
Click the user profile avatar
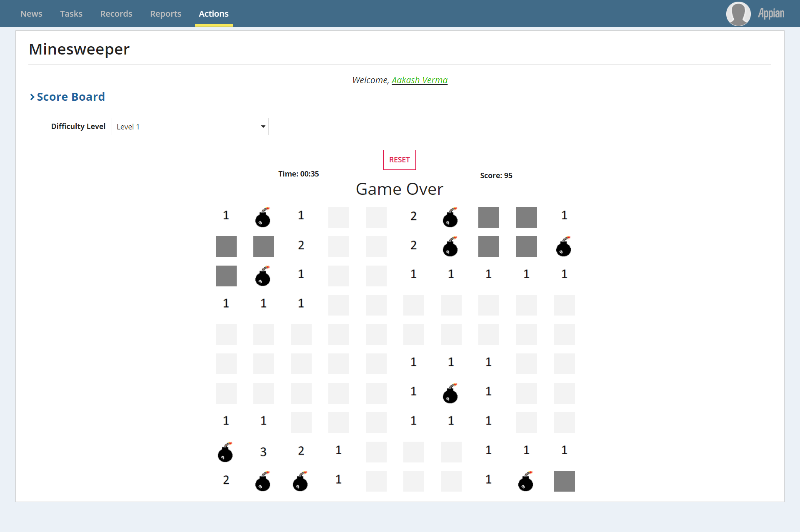pyautogui.click(x=738, y=13)
